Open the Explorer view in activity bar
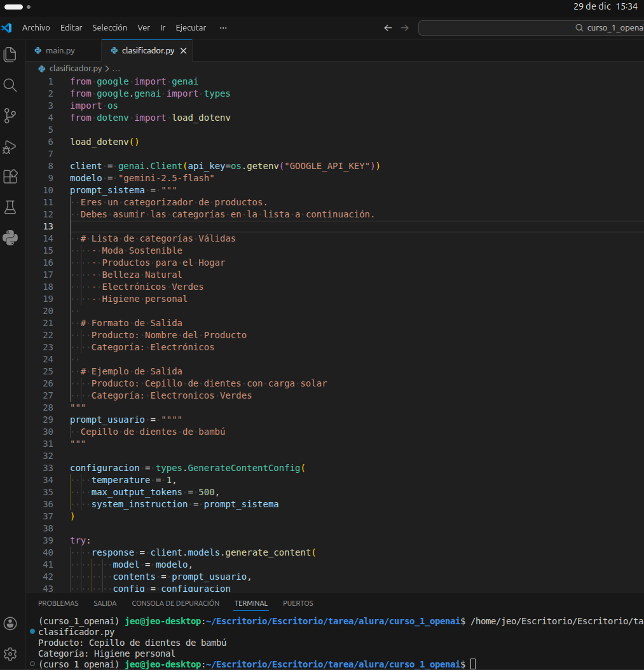Viewport: 644px width, 670px height. point(10,55)
